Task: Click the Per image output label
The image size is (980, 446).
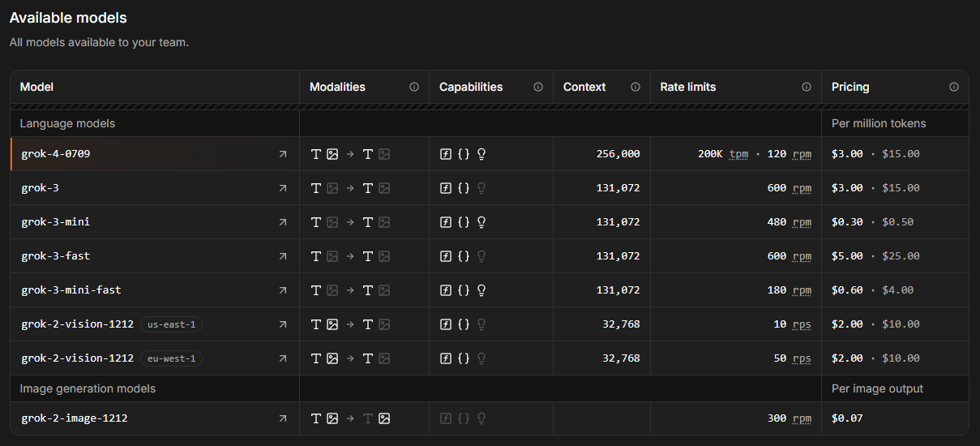Action: click(x=878, y=388)
